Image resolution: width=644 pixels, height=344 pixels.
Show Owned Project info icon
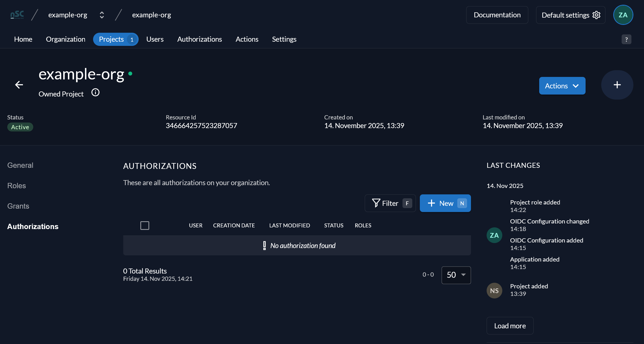pyautogui.click(x=95, y=93)
